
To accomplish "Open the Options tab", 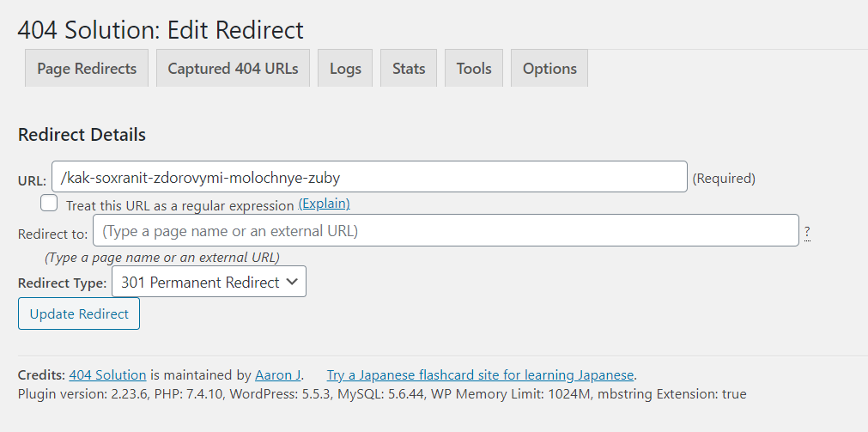I will click(x=549, y=69).
